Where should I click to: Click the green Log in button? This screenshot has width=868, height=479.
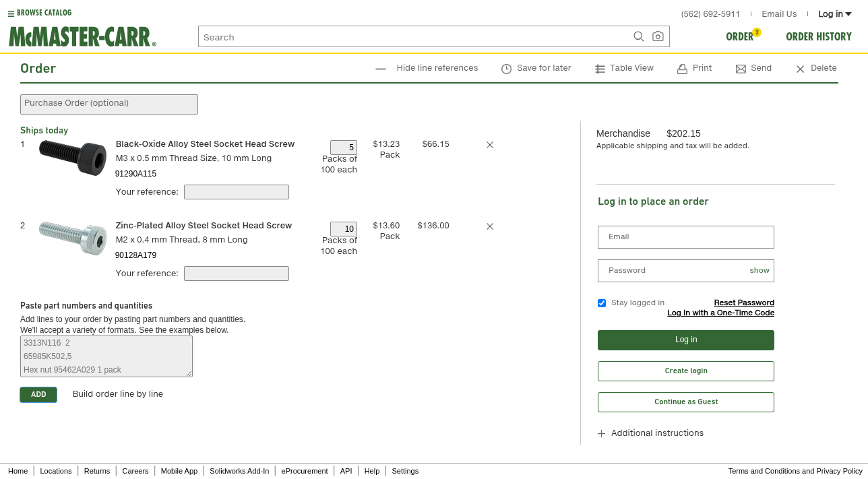pyautogui.click(x=686, y=340)
